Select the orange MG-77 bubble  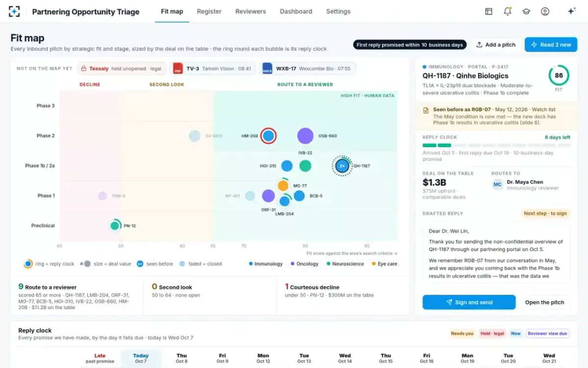tap(283, 186)
